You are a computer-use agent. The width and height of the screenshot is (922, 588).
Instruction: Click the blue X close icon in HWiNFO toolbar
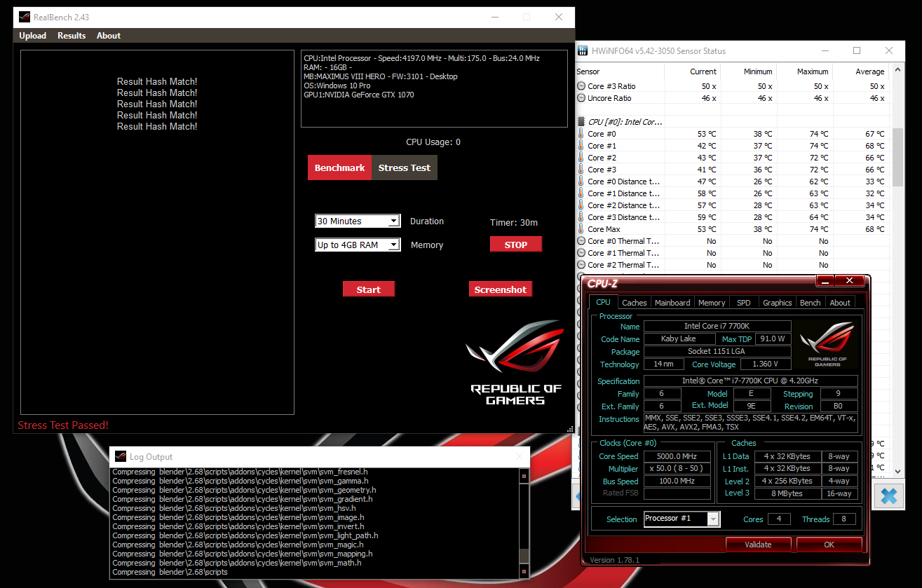pyautogui.click(x=888, y=496)
